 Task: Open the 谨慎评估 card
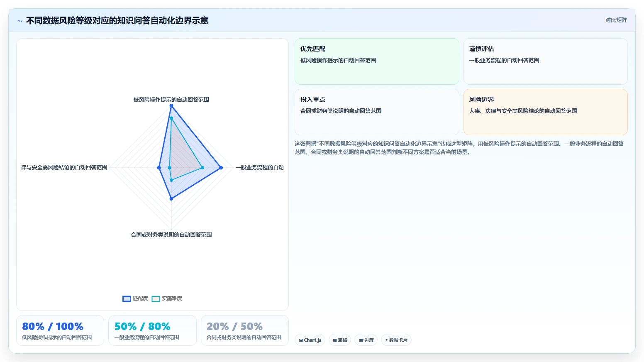pyautogui.click(x=545, y=61)
